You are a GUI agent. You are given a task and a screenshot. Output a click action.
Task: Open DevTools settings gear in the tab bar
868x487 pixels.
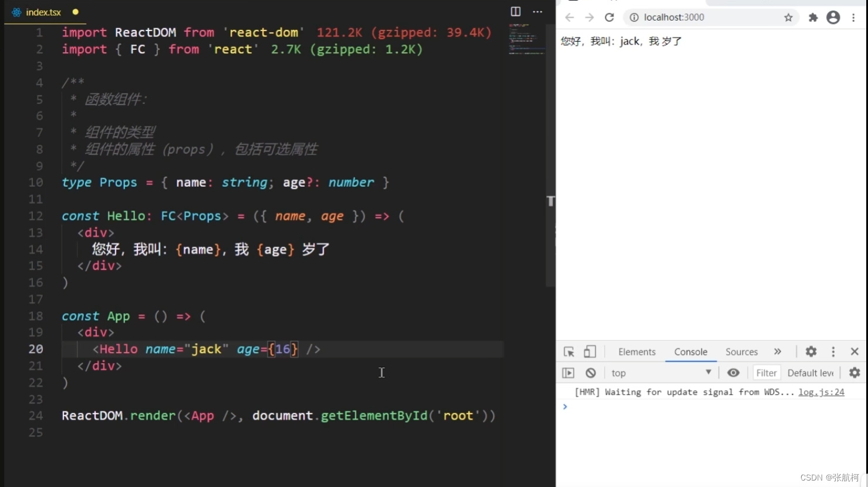(x=811, y=351)
